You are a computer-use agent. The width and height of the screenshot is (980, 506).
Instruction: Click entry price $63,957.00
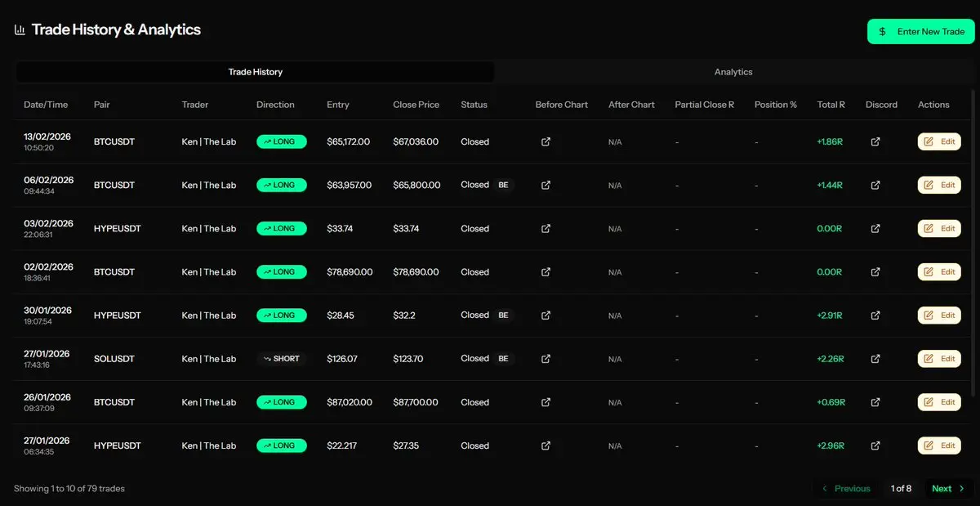[x=349, y=185]
